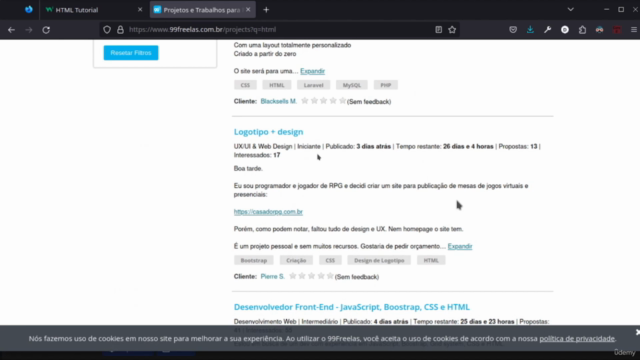Viewport: 640px width, 360px height.
Task: Open developer tools wrench icon
Action: 547,29
